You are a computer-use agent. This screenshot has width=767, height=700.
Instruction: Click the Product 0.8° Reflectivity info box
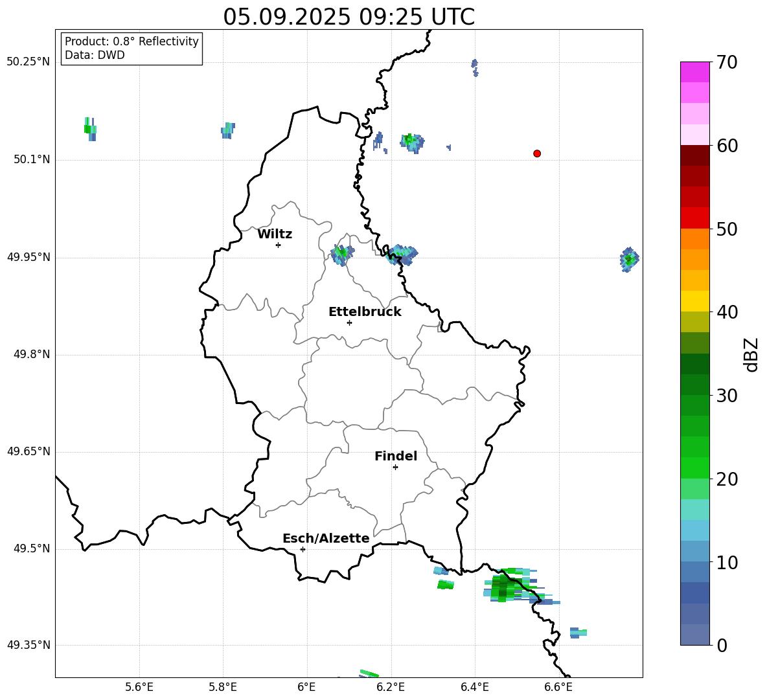tap(132, 49)
